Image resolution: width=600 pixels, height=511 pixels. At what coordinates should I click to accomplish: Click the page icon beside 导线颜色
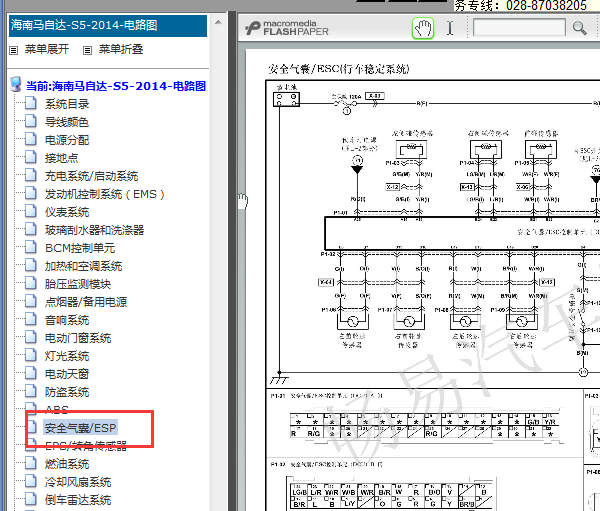point(31,121)
